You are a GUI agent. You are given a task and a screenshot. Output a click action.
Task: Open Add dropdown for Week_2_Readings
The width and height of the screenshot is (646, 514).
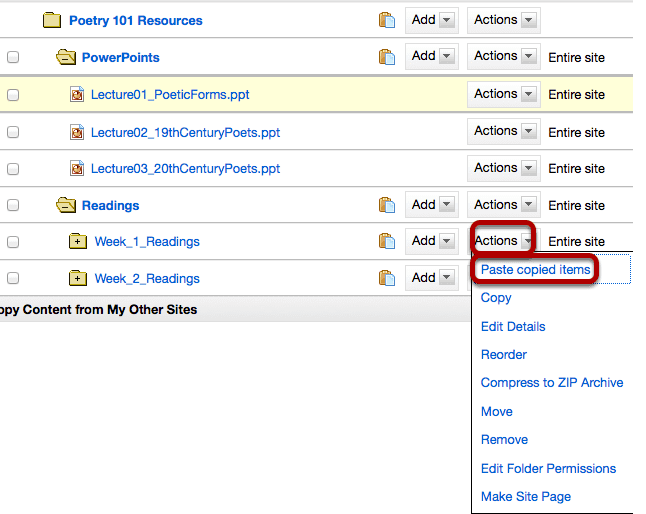[432, 278]
